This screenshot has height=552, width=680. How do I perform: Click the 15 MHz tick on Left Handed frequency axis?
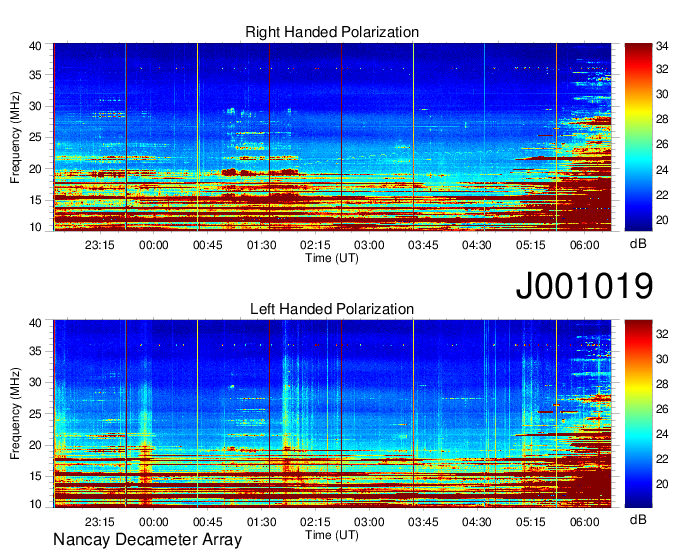tap(35, 477)
